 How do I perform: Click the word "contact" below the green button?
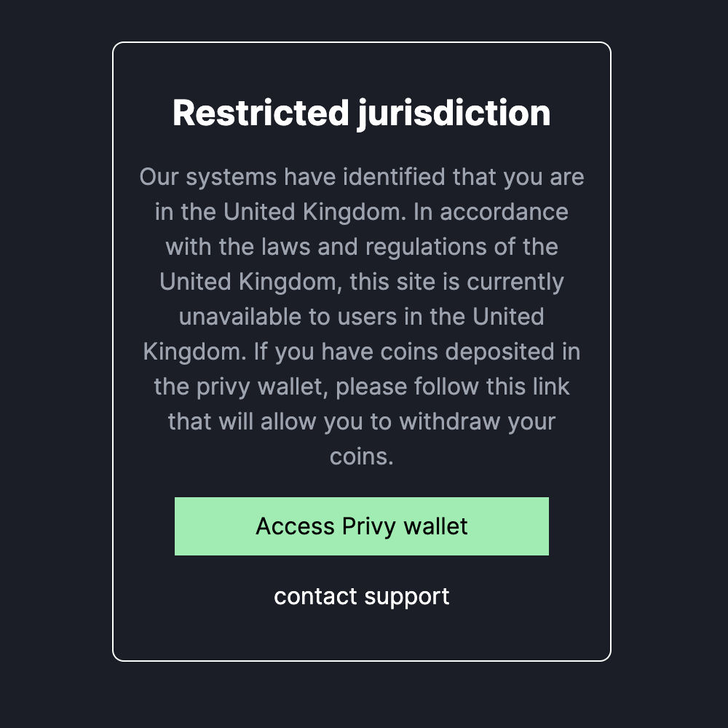coord(315,597)
